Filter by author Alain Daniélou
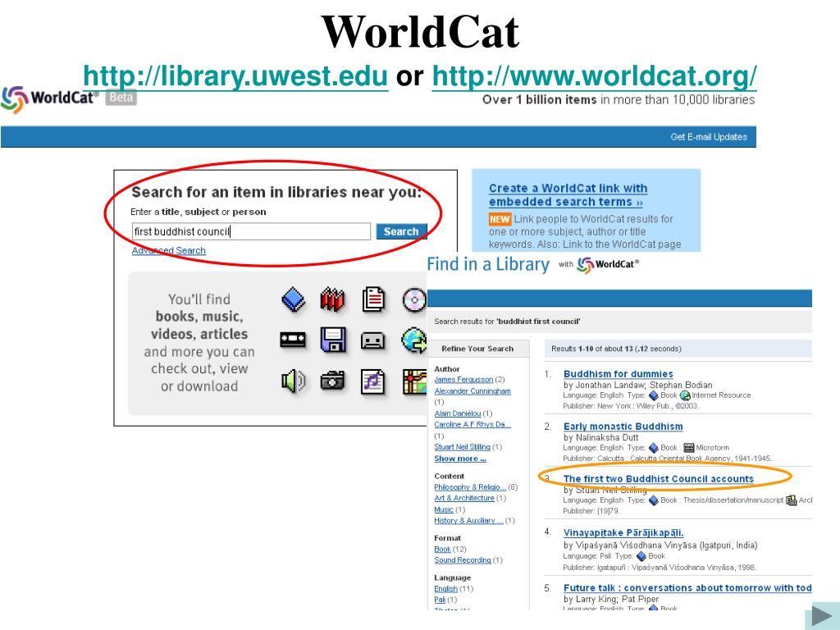The width and height of the screenshot is (840, 630). coord(458,413)
